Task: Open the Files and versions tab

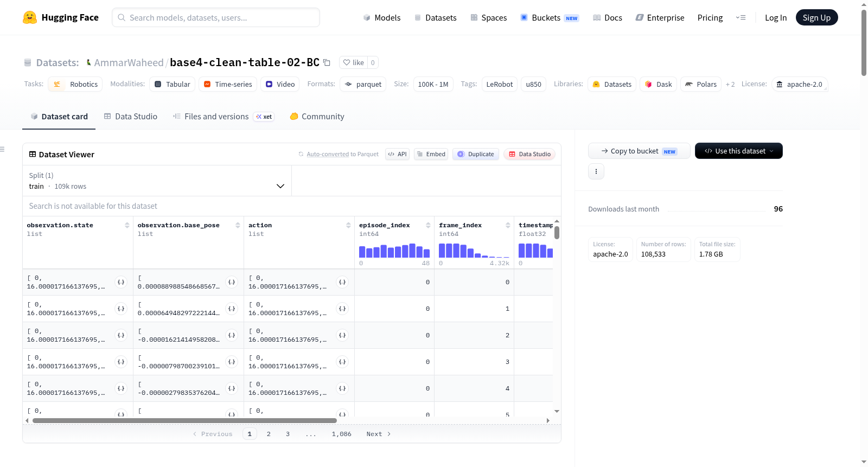Action: 224,116
